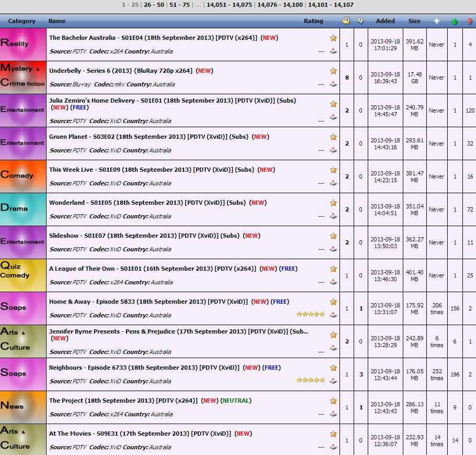Go to page 51 - 75
The height and width of the screenshot is (455, 476).
click(180, 5)
